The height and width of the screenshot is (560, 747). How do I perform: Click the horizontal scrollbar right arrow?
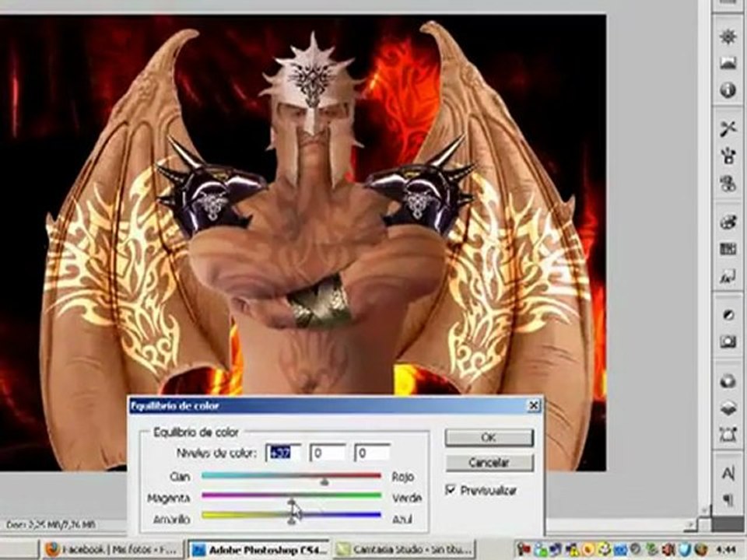[691, 525]
